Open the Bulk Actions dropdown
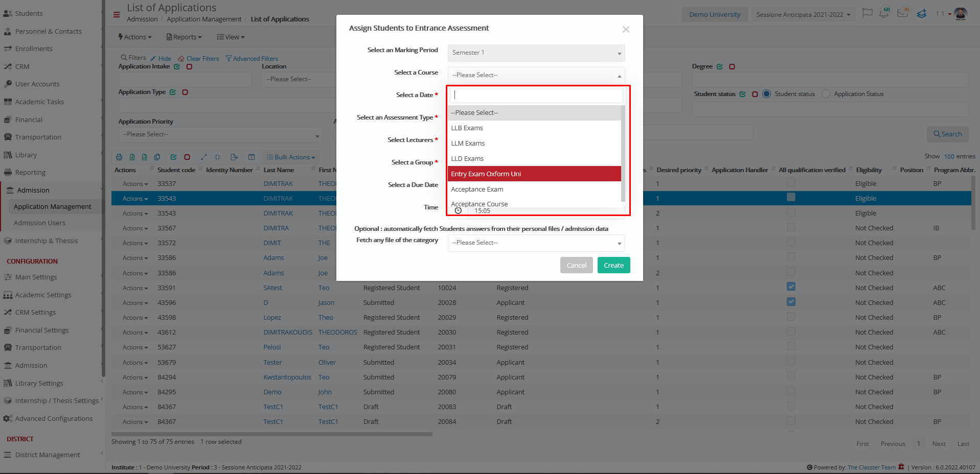This screenshot has height=474, width=980. click(290, 157)
